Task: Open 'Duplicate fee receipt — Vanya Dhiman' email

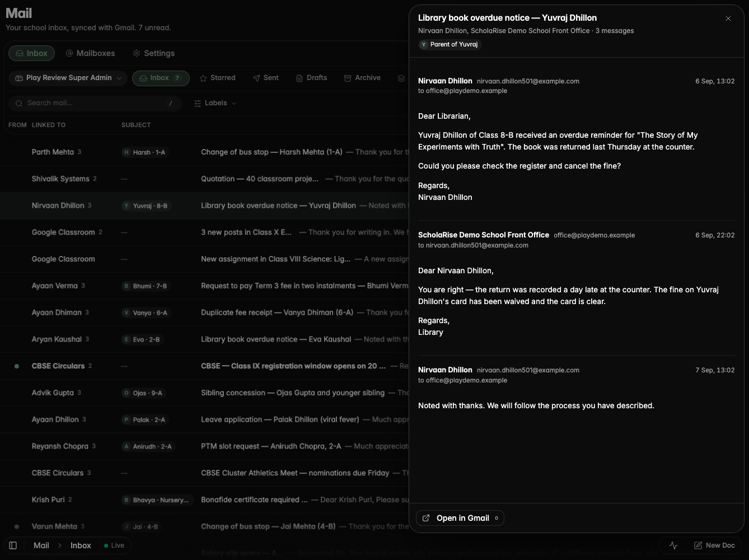Action: point(204,312)
